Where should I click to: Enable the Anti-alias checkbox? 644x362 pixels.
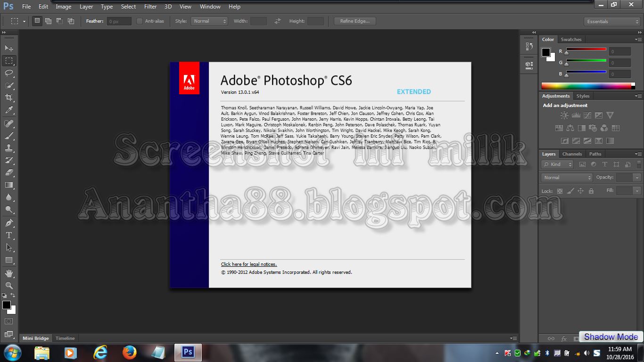(x=140, y=21)
